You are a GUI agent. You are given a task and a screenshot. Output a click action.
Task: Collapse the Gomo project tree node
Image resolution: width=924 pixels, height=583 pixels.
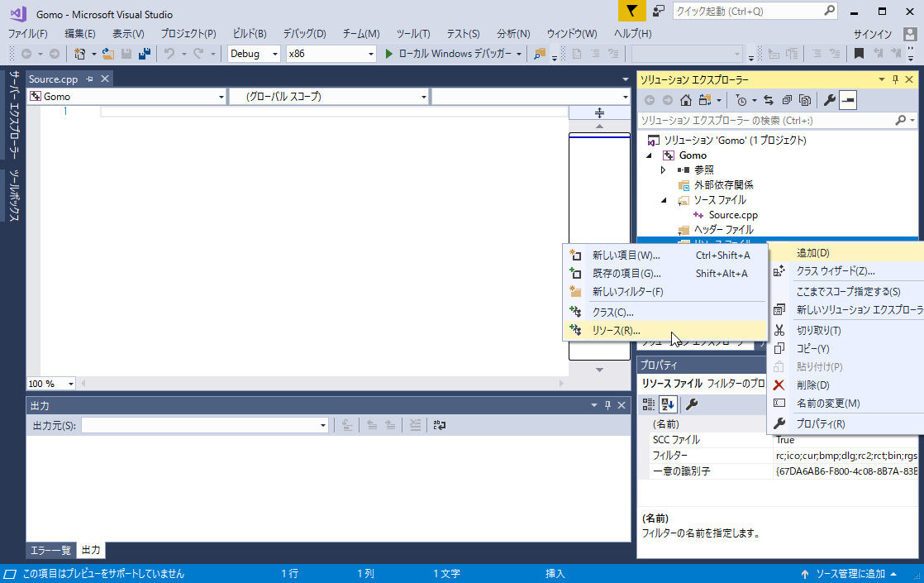tap(650, 155)
